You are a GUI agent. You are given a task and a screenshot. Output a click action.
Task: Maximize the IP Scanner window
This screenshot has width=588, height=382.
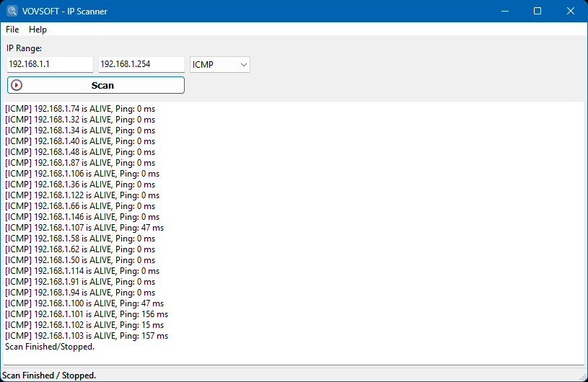coord(537,12)
